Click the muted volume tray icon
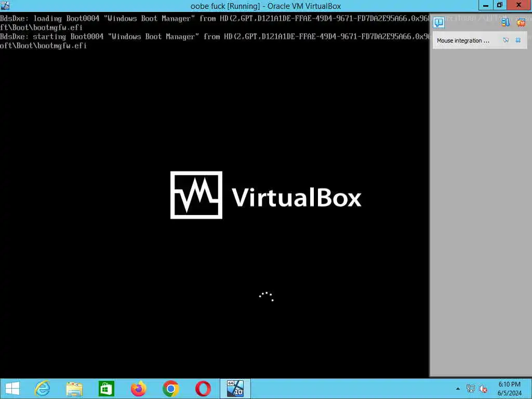 pos(483,389)
